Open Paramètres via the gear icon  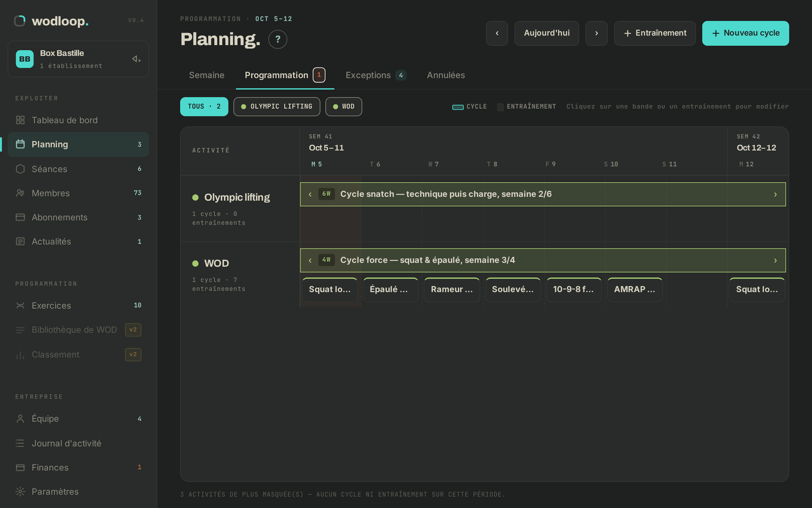coord(20,492)
